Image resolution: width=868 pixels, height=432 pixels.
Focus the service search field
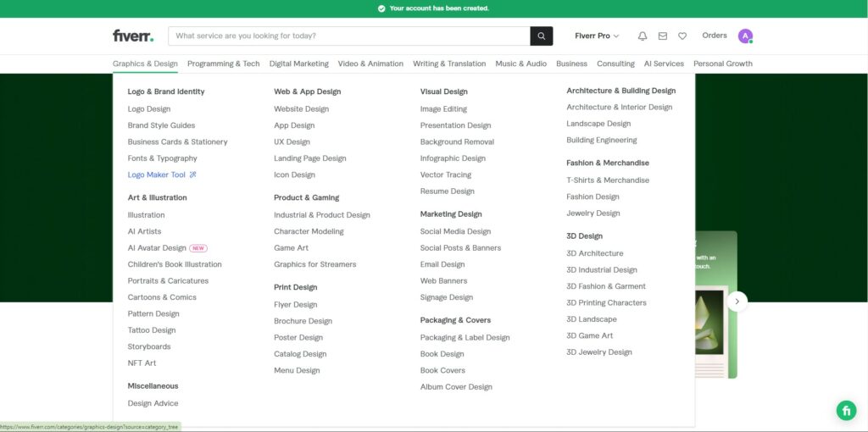pyautogui.click(x=349, y=36)
